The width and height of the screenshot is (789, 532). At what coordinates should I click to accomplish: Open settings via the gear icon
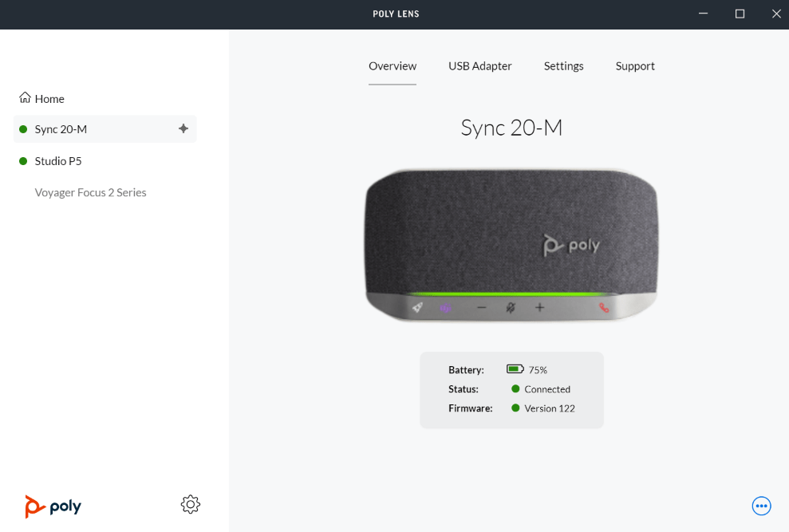190,504
